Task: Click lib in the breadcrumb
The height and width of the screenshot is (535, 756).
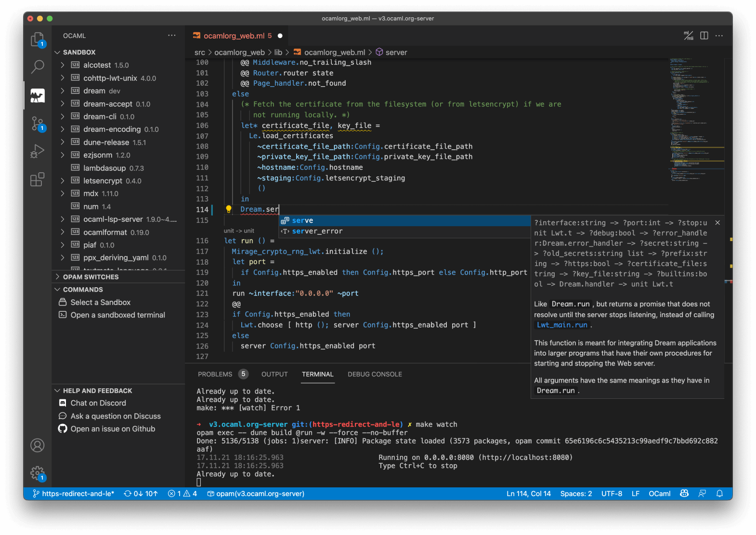Action: coord(278,52)
